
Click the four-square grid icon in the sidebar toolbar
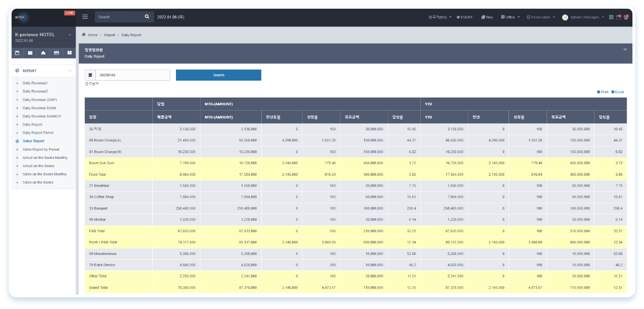tap(69, 53)
